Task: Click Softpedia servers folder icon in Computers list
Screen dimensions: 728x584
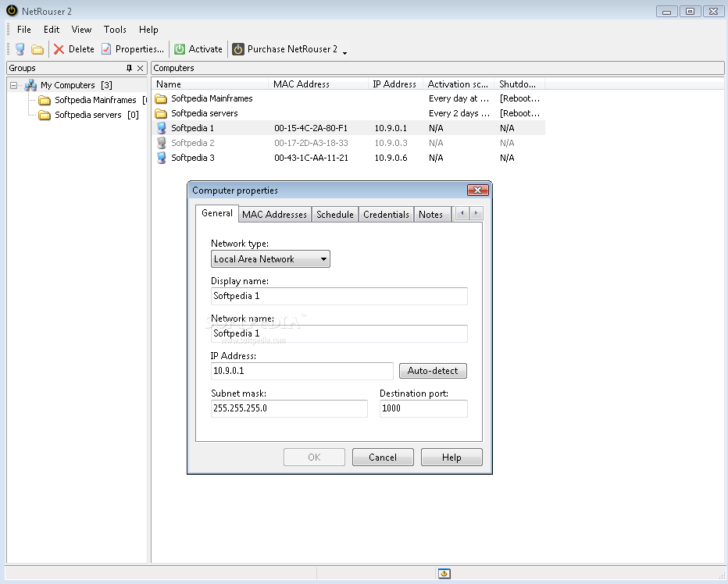Action: [x=161, y=113]
